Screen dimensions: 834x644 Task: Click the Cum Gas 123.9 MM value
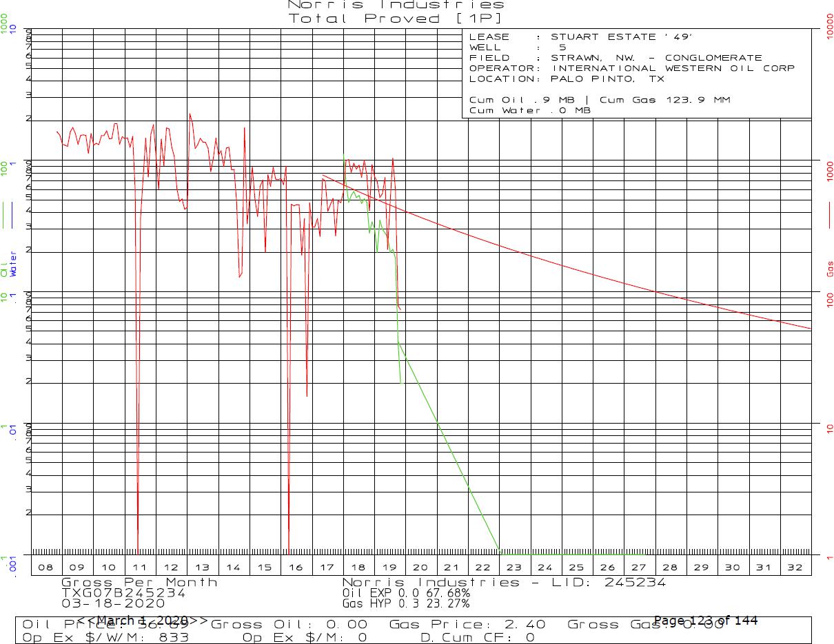(x=664, y=100)
